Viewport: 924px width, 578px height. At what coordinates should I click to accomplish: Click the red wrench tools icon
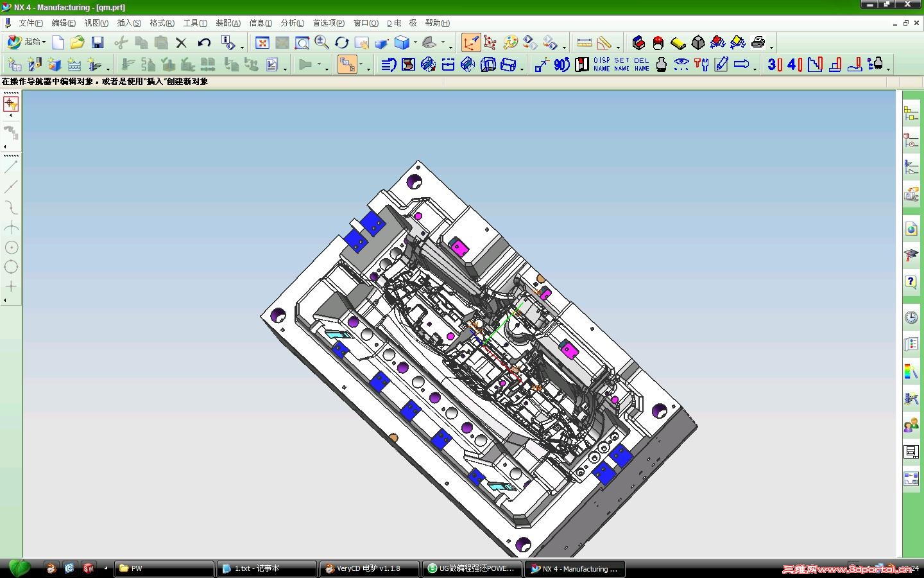tap(701, 64)
